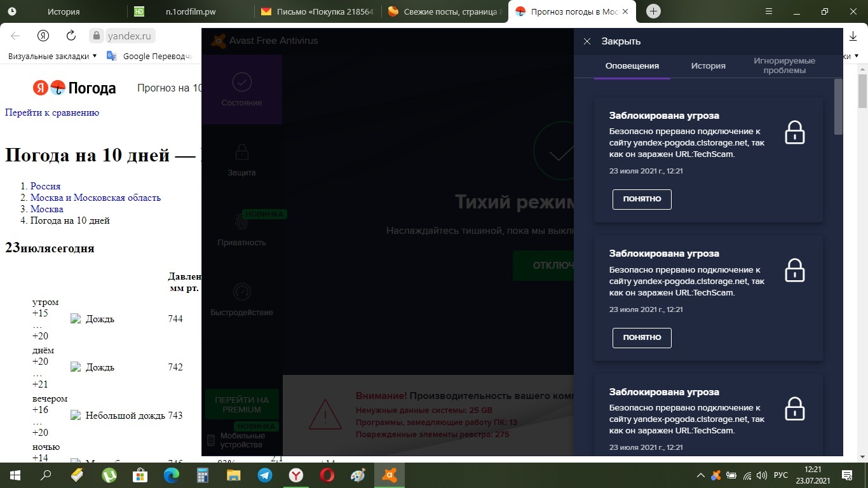The image size is (868, 488).
Task: Open the Приватность section in Avast sidebar
Action: pos(241,229)
